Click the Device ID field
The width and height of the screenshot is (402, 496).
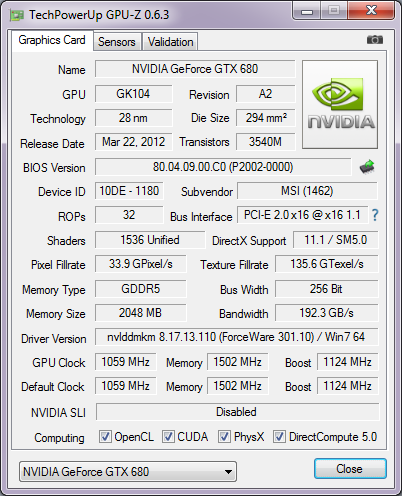click(129, 191)
